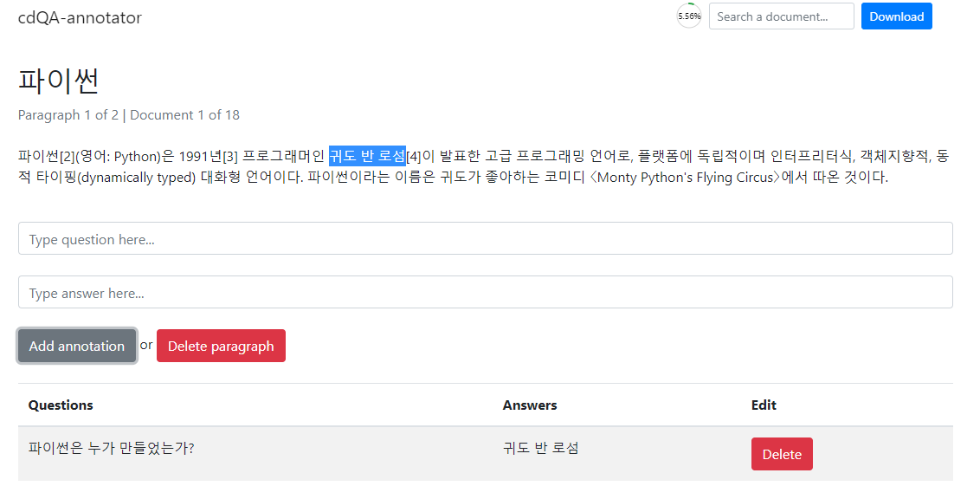This screenshot has height=499, width=980.
Task: Click the cdQA-annotator brand link
Action: point(80,17)
